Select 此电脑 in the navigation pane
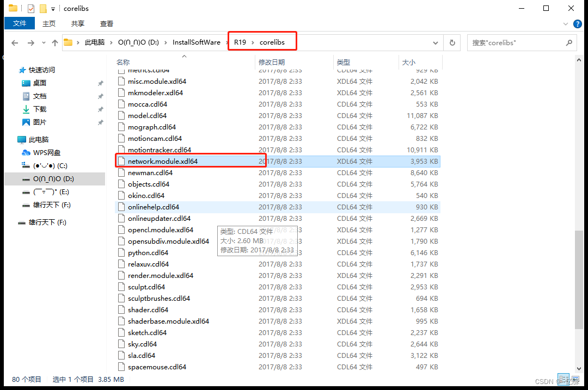The image size is (588, 390). pos(39,140)
